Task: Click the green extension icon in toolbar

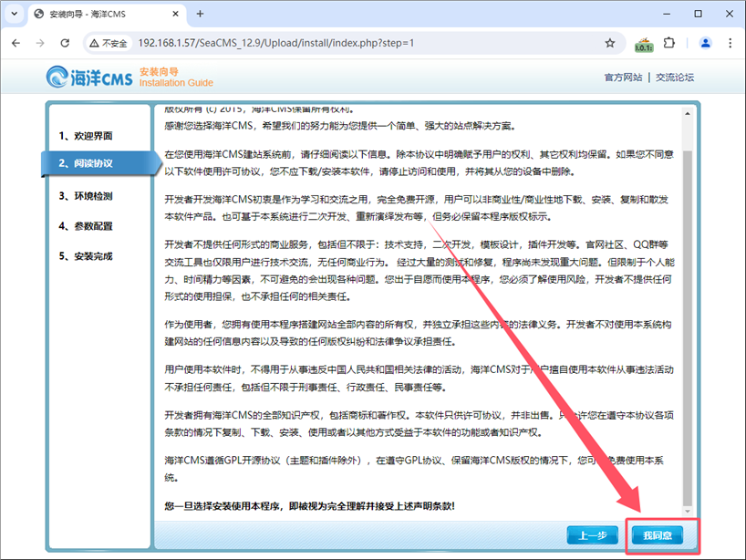Action: 643,44
